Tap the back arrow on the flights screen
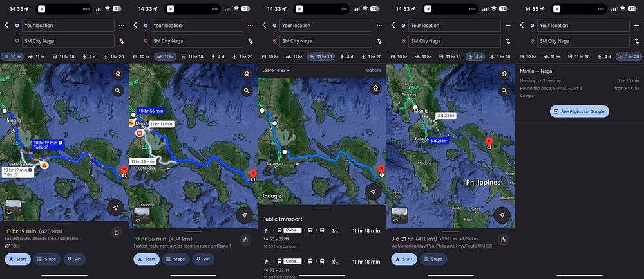 tap(522, 26)
